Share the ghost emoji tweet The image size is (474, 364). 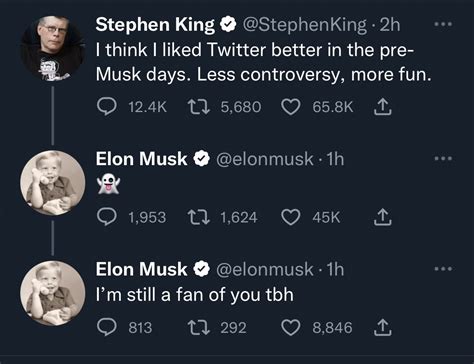coord(382,217)
